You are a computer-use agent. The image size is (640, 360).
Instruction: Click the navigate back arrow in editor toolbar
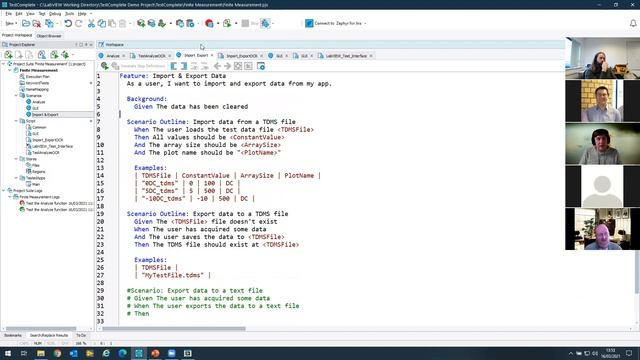(217, 66)
